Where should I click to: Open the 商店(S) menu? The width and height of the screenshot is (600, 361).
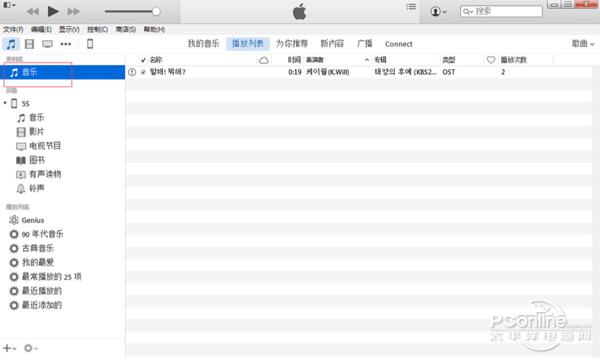pos(126,29)
